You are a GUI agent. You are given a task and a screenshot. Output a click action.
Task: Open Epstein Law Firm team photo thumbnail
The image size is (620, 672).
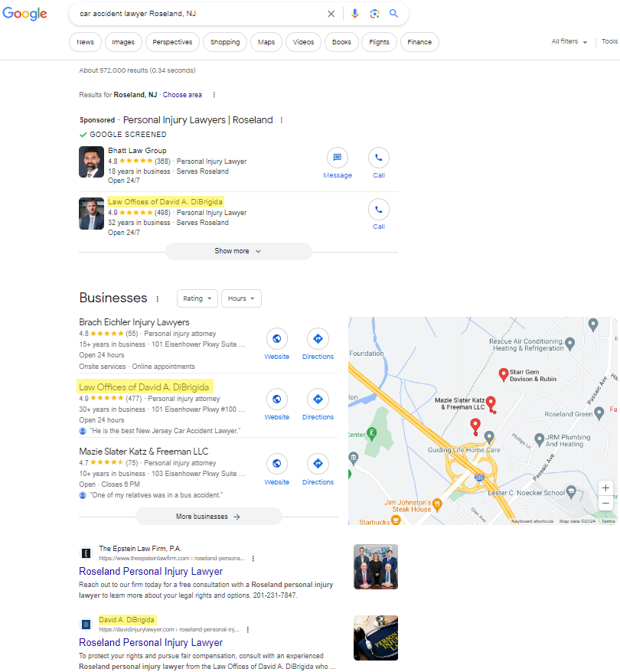tap(376, 566)
